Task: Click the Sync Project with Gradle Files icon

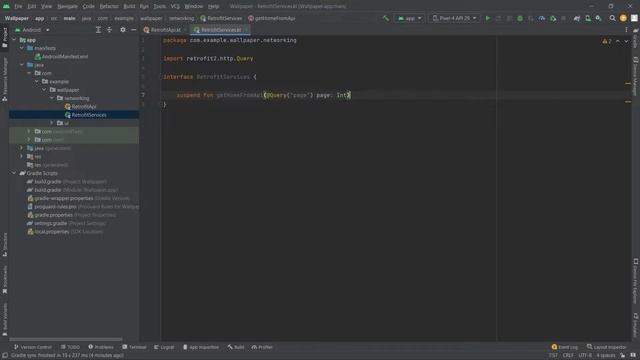Action: (577, 18)
